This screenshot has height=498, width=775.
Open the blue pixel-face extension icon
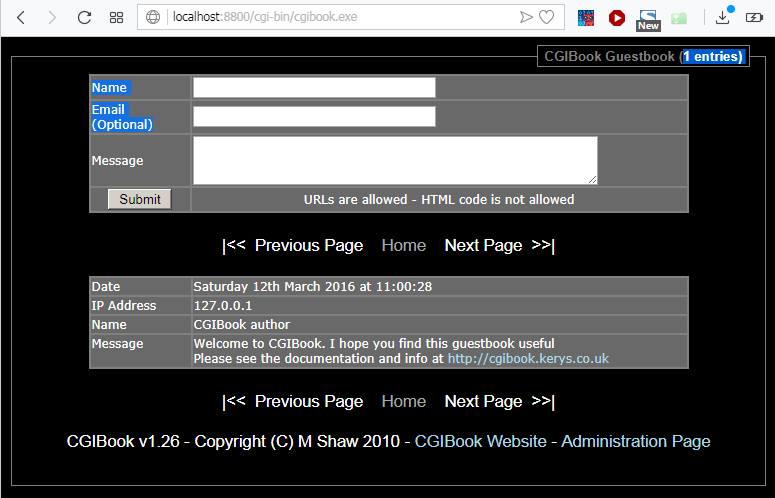tap(586, 18)
